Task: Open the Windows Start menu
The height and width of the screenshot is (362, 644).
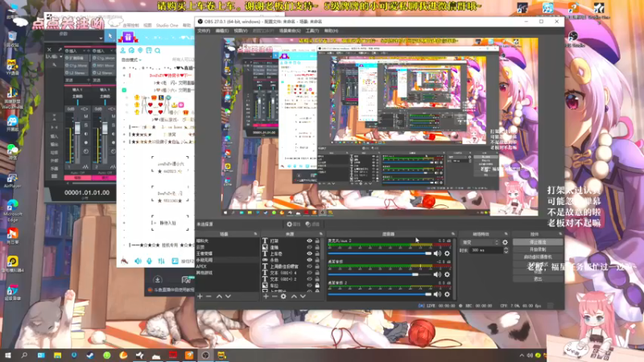Action: tap(8, 356)
